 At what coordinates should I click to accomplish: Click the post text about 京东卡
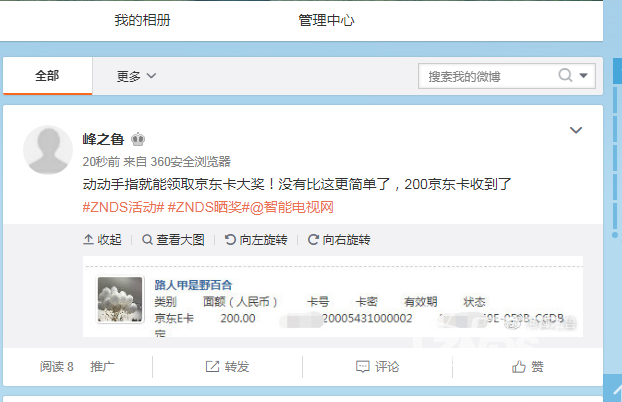click(x=297, y=184)
